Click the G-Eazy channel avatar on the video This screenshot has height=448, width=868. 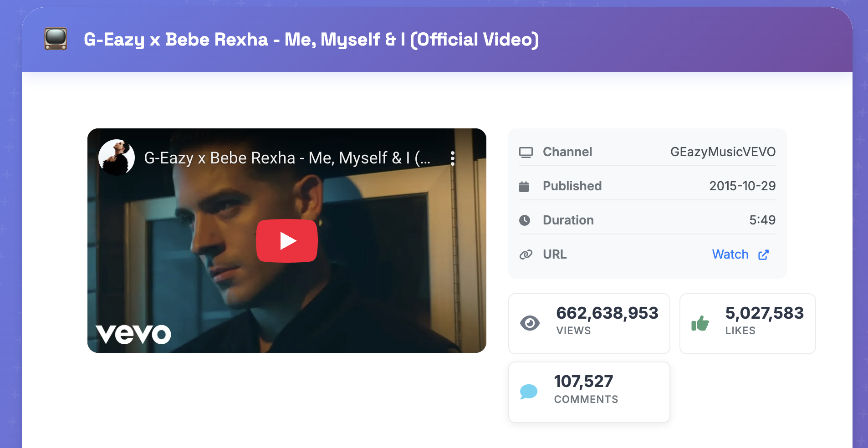(x=117, y=158)
